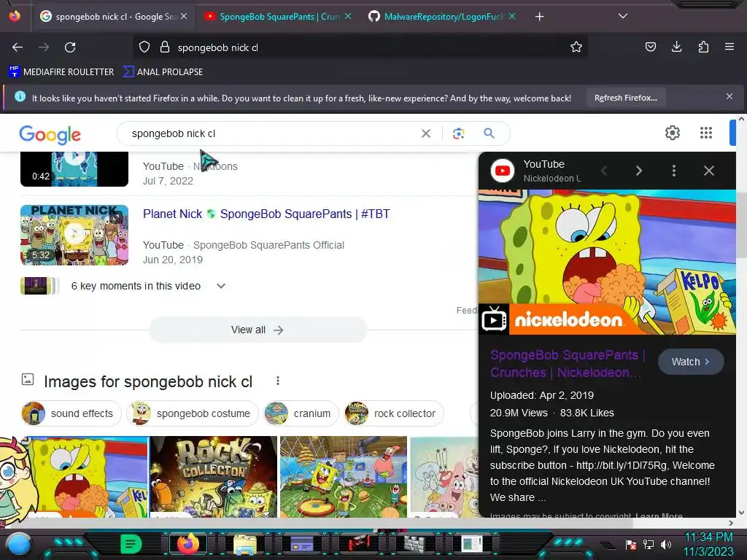Play the Planet Nick video thumbnail
The image size is (747, 560).
74,235
